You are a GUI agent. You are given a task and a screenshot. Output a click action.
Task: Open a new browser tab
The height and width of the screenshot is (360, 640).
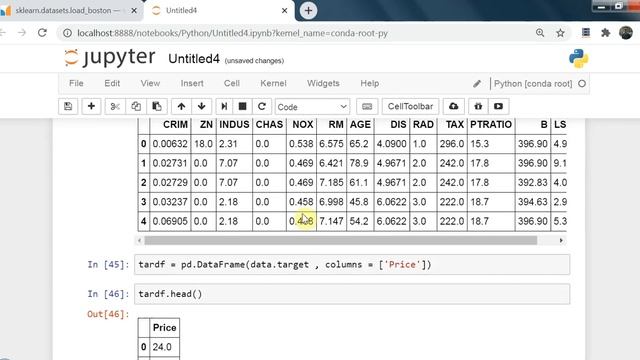pos(308,11)
